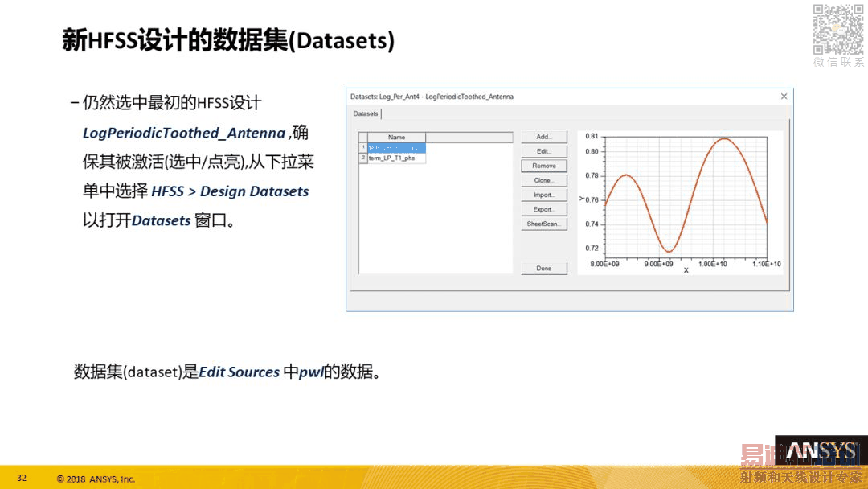
Task: Click the HFSS > Design Datasets text
Action: pyautogui.click(x=230, y=191)
